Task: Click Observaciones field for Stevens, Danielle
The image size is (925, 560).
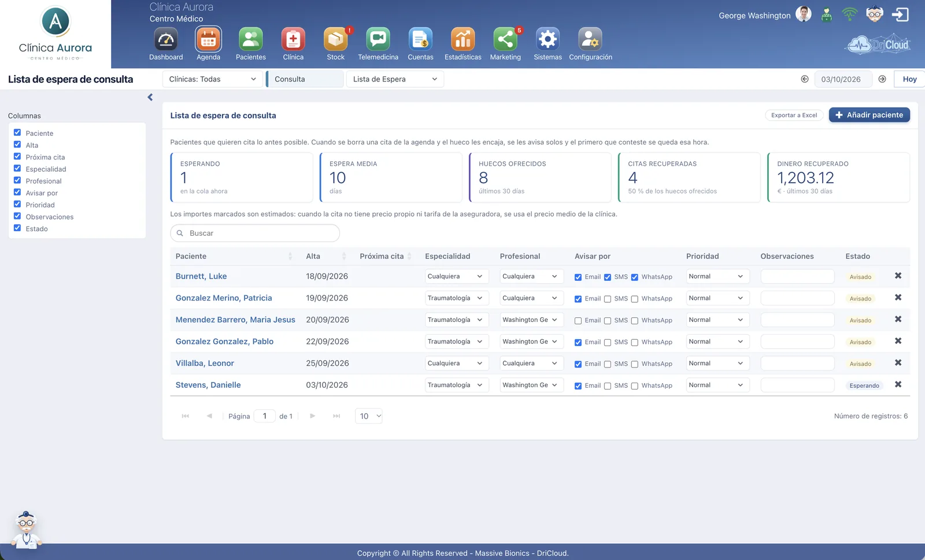Action: pos(797,385)
